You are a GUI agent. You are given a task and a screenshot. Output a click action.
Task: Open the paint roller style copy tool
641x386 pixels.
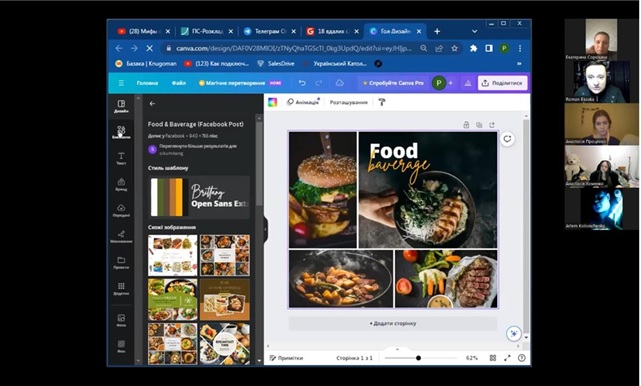pos(382,102)
